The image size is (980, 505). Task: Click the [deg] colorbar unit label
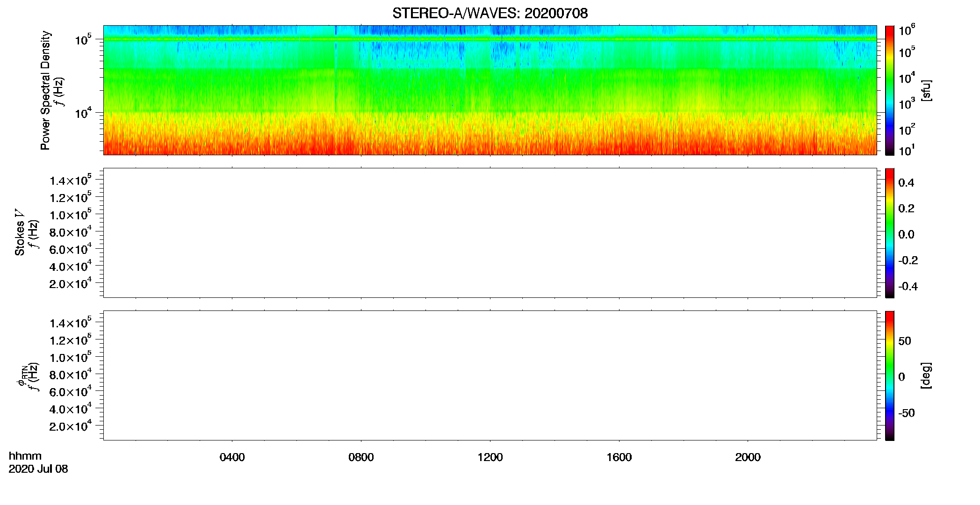point(926,375)
